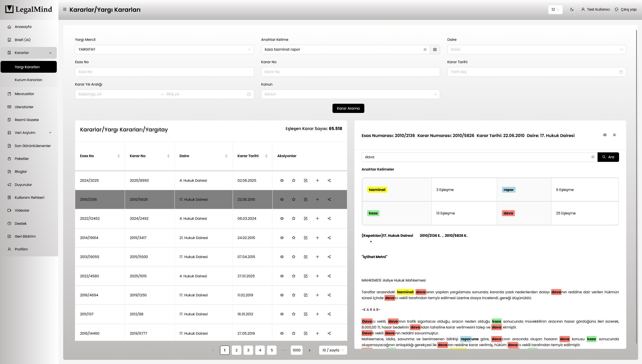642x364 pixels.
Task: Open the Yargı Mercii dropdown
Action: 164,49
